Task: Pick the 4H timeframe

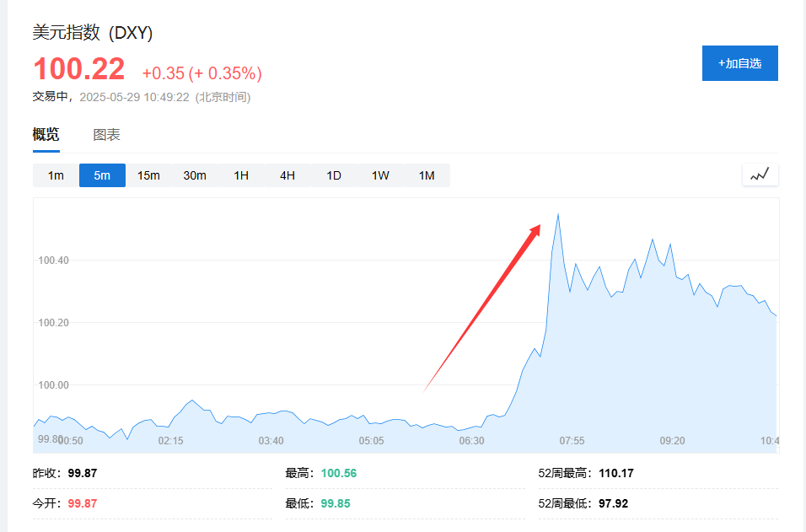Action: click(x=287, y=175)
